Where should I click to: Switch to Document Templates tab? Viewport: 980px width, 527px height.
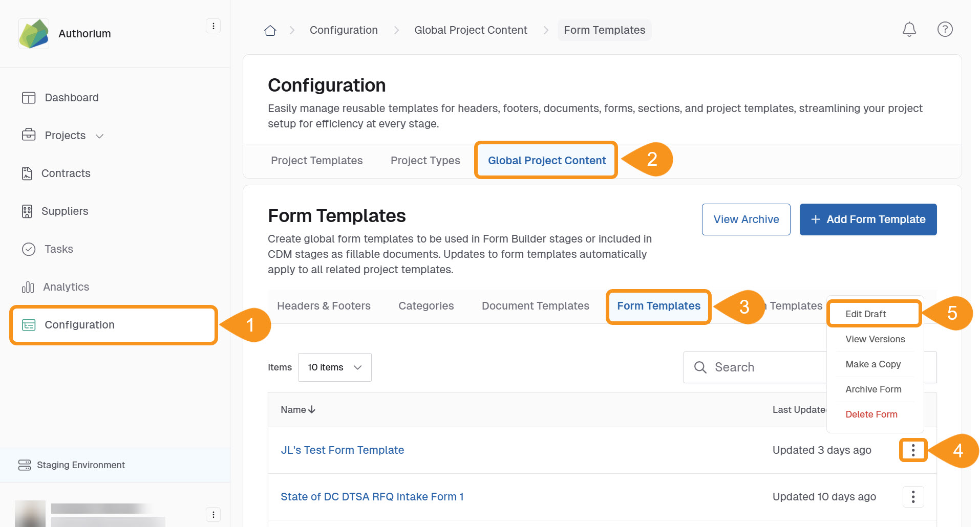(535, 306)
